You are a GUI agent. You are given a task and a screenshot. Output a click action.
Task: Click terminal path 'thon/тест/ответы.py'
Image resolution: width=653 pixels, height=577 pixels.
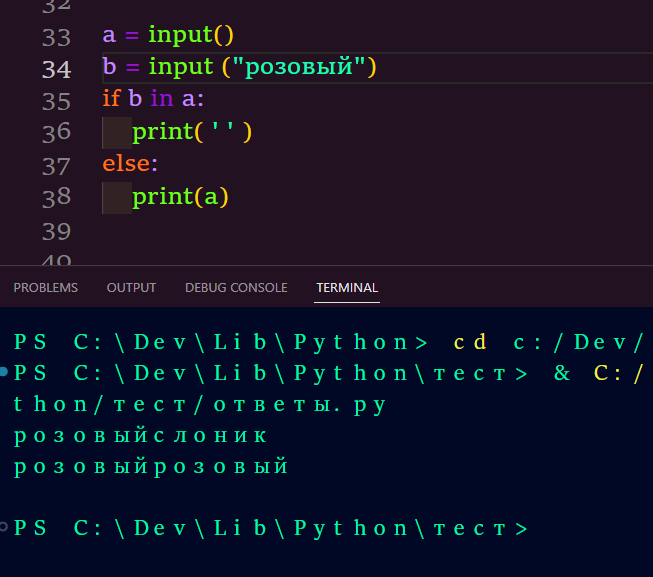[199, 405]
